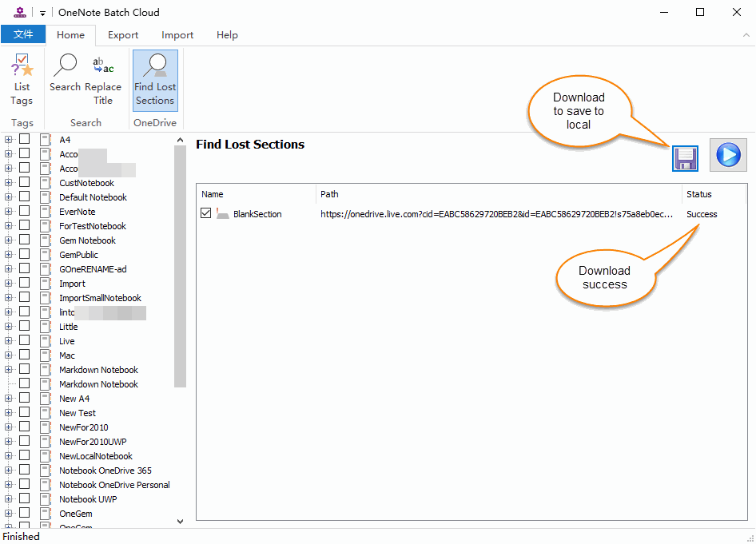756x544 pixels.
Task: Click the BlankSection section icon
Action: [222, 213]
